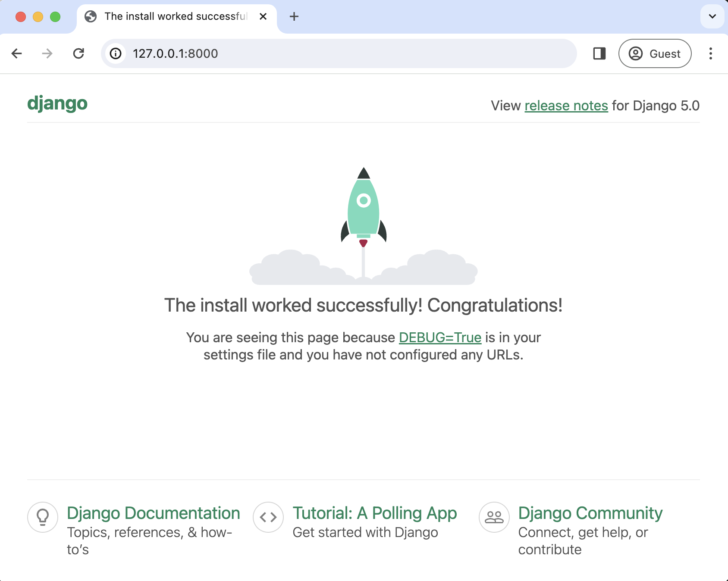Click the django logo heading
Screen dimensions: 728x581
57,103
